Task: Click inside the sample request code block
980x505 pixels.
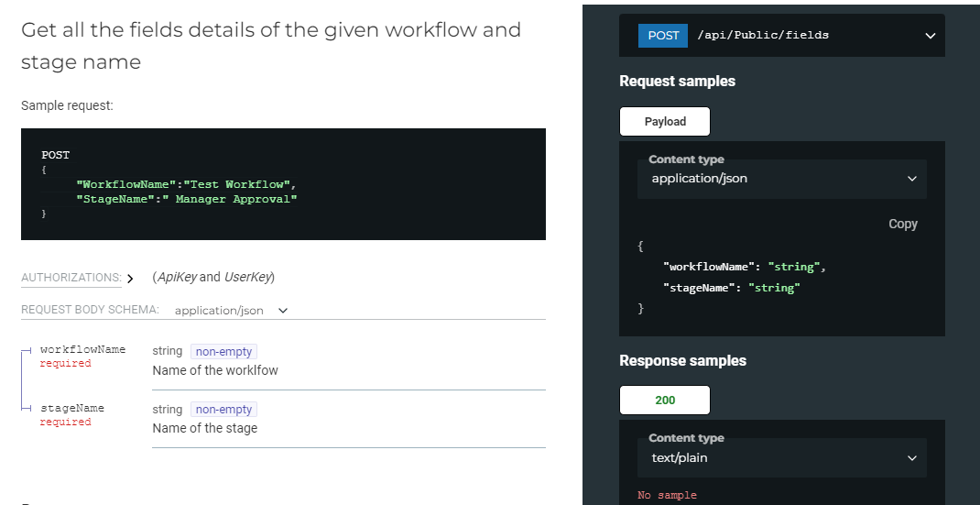Action: (283, 184)
